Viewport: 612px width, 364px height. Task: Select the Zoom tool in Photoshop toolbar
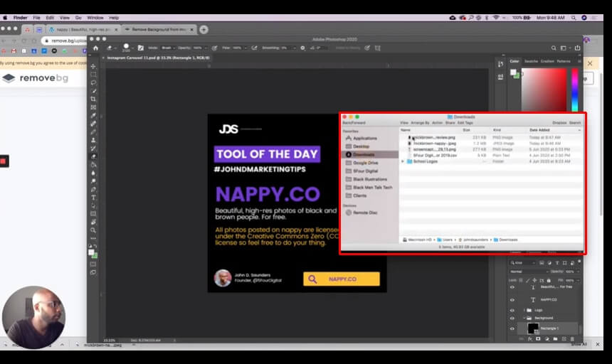(93, 230)
